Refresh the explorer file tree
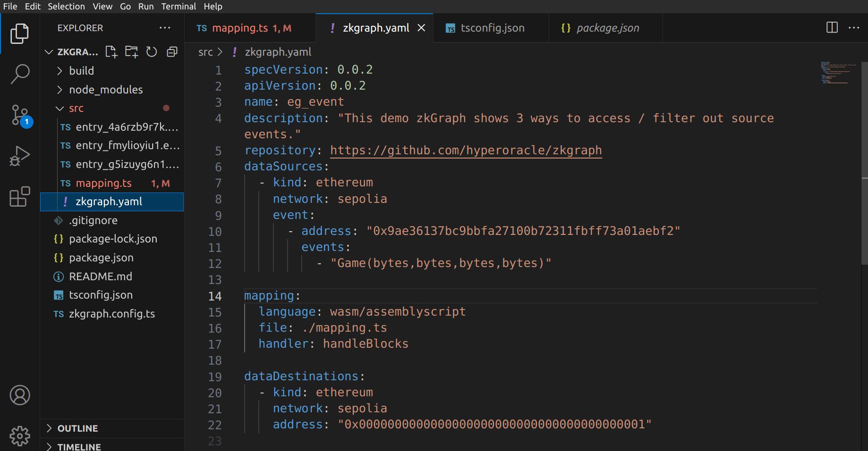 (x=152, y=52)
